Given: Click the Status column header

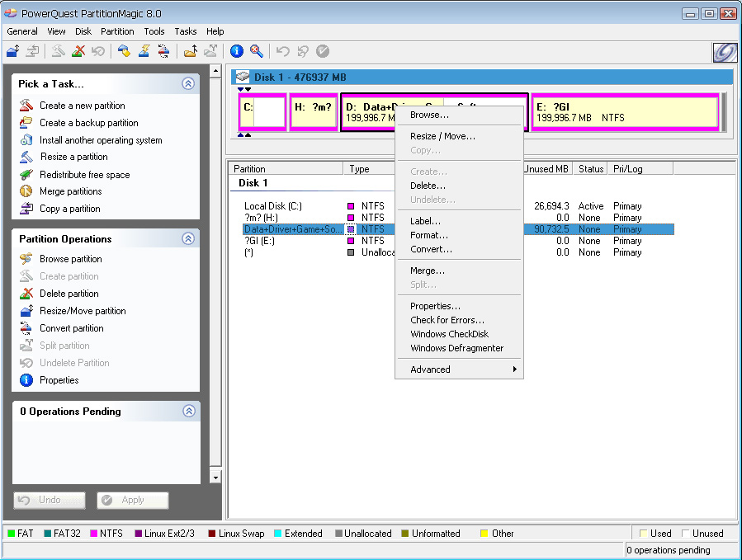Looking at the screenshot, I should click(591, 169).
